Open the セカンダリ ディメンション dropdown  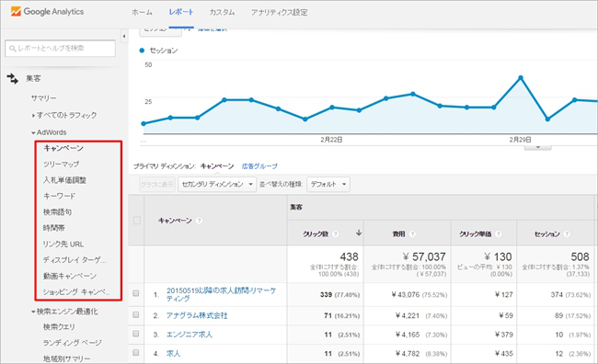coord(217,185)
